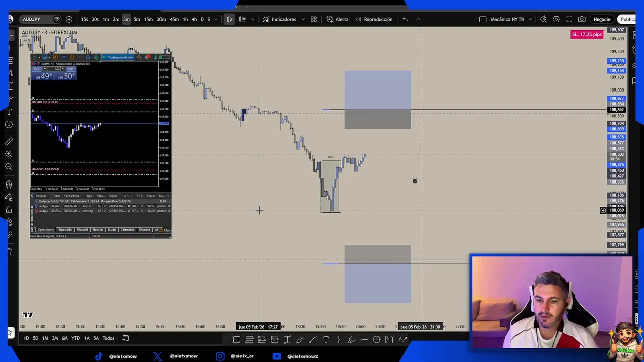The image size is (644, 362).
Task: Enter fullscreen mode
Action: point(569,19)
